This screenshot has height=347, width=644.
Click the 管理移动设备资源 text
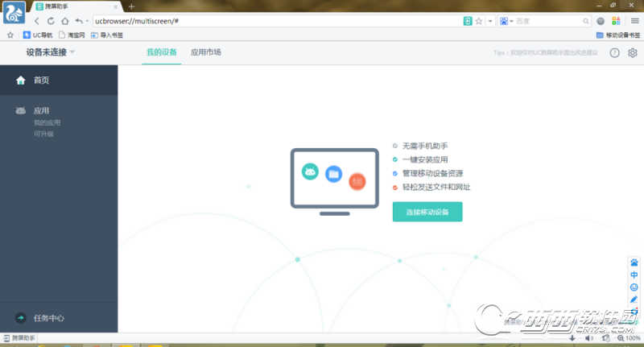433,173
